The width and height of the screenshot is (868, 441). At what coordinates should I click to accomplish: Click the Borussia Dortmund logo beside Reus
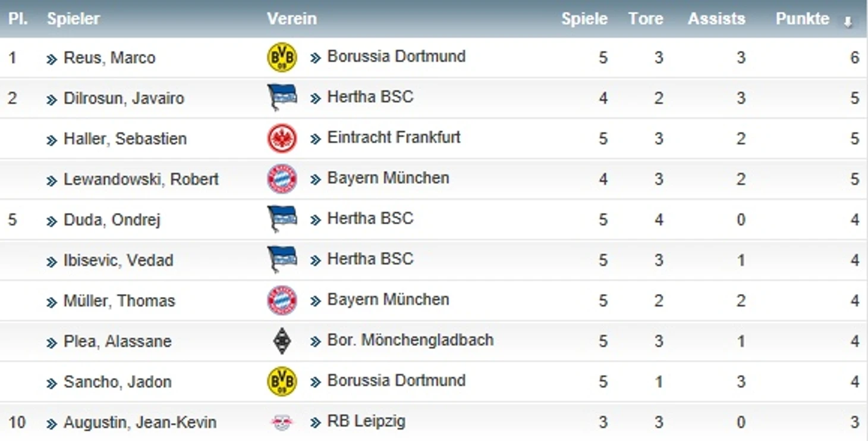pos(282,57)
